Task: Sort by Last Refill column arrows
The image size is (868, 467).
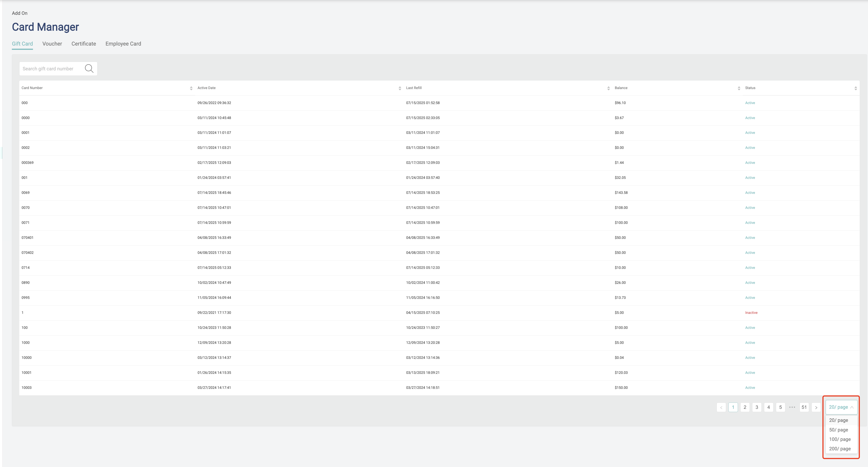Action: pyautogui.click(x=608, y=88)
